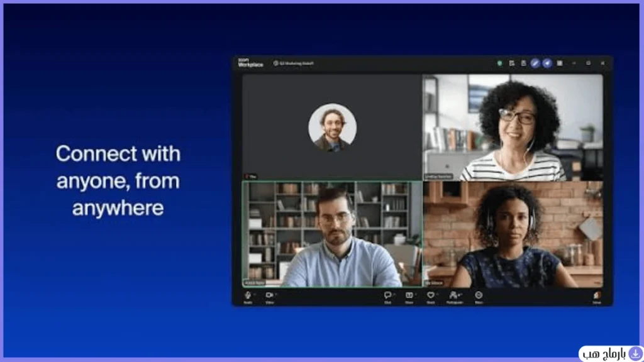
Task: Select the video tile of woman wearing headphones
Action: [513, 234]
